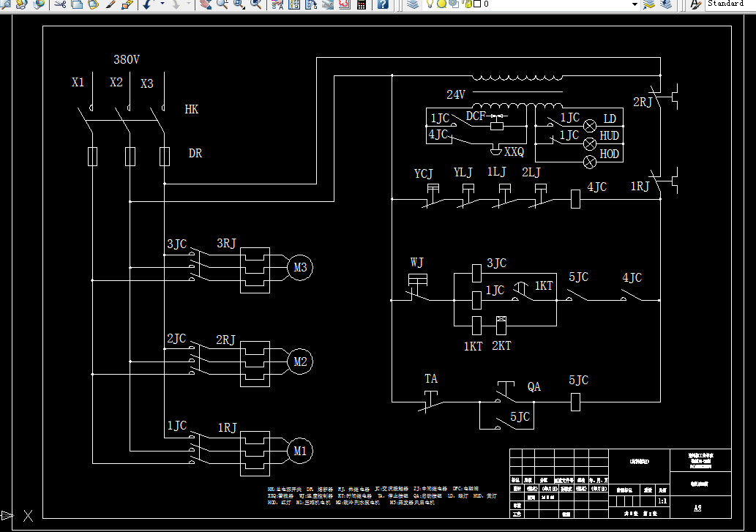Click the Undo arrow icon

pyautogui.click(x=148, y=4)
